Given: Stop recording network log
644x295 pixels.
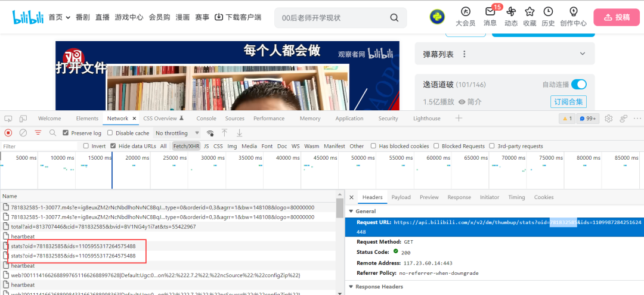Looking at the screenshot, I should click(x=8, y=133).
